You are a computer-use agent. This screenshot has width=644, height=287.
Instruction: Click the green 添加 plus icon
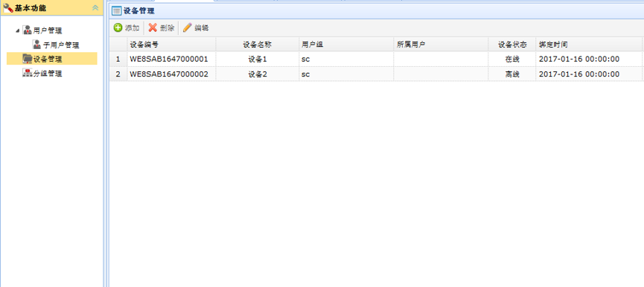[118, 28]
